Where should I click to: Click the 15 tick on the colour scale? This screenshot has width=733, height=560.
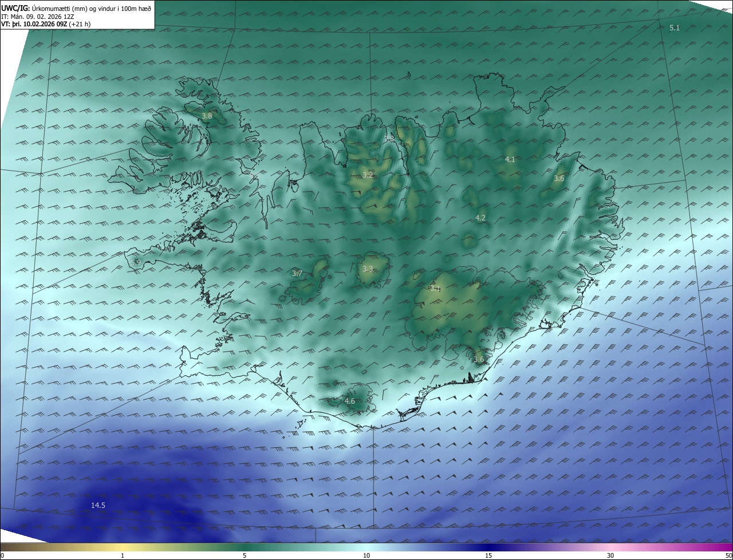pos(488,555)
